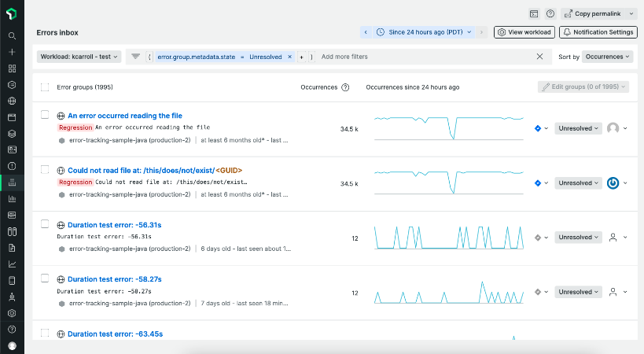Image resolution: width=644 pixels, height=354 pixels.
Task: Open Occurrences help tooltip icon
Action: tap(345, 87)
